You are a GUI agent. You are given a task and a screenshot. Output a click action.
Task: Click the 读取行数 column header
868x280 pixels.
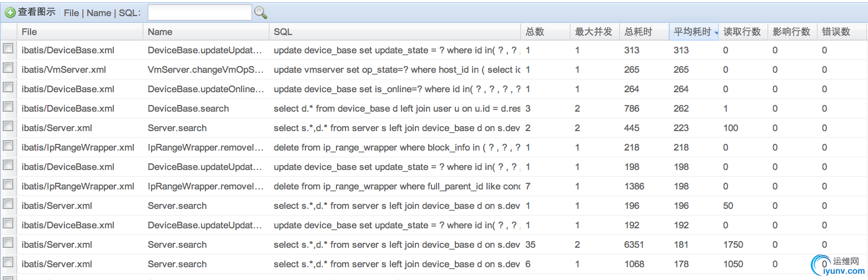[742, 32]
